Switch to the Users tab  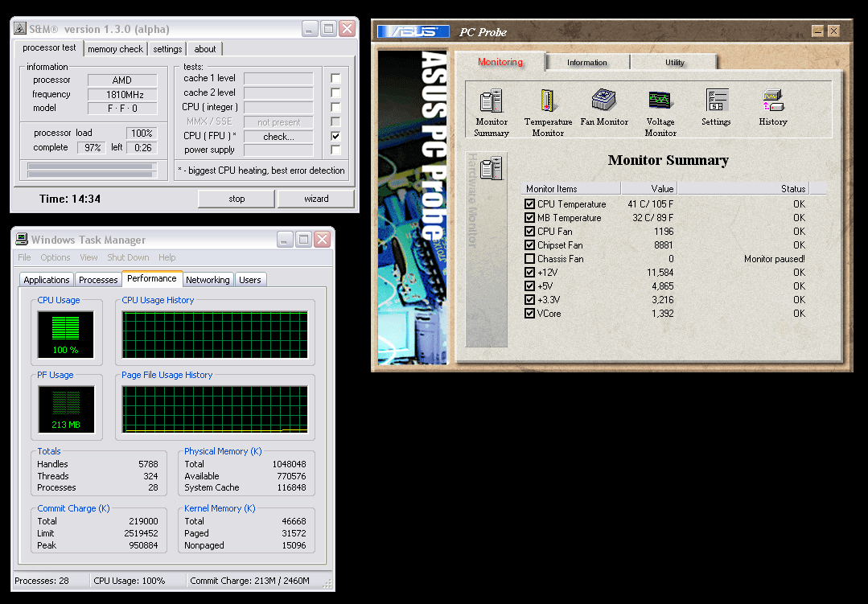[x=249, y=280]
